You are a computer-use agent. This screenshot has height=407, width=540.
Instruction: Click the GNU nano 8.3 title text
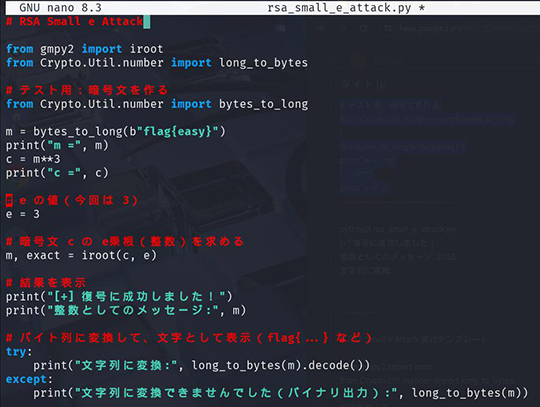pyautogui.click(x=61, y=8)
